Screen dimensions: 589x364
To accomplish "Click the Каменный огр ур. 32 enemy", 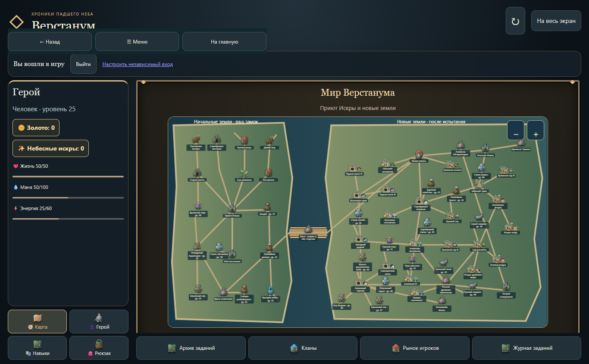I will pos(198,289).
